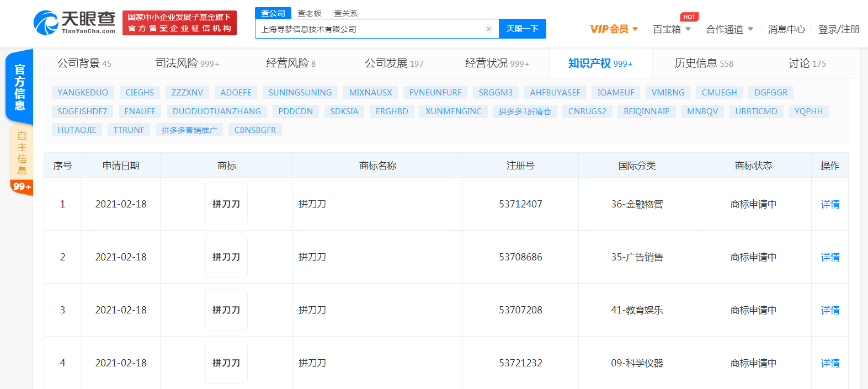This screenshot has width=868, height=389.
Task: Expand the VIP会员 dropdown
Action: [x=614, y=29]
